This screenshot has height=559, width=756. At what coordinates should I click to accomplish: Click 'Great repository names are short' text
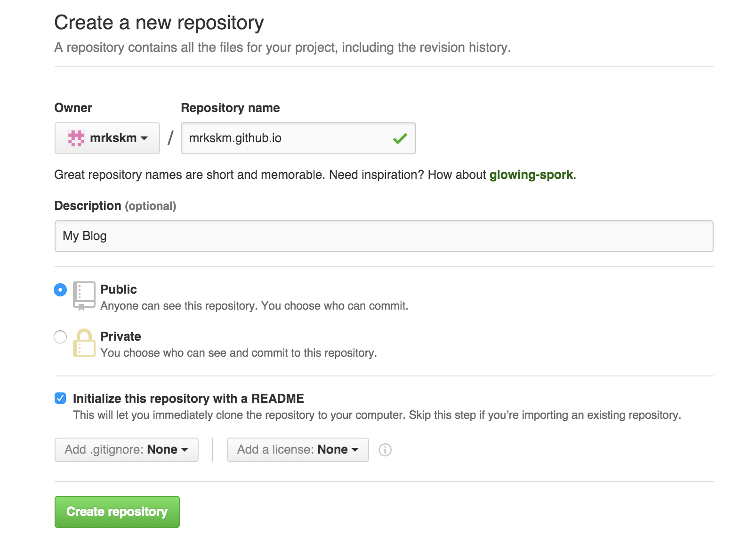[x=315, y=175]
